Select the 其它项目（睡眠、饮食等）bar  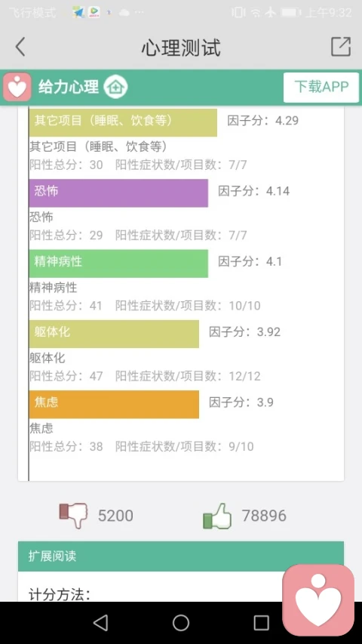(x=123, y=122)
